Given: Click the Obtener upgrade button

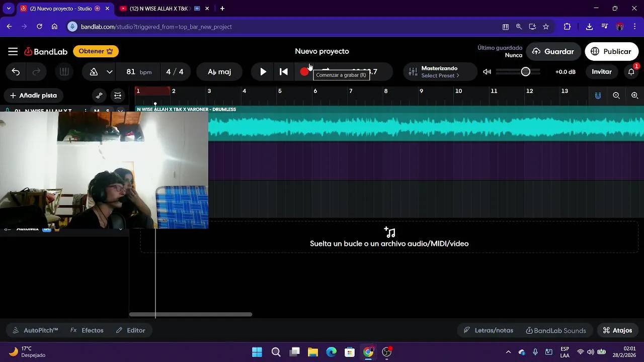Looking at the screenshot, I should click(x=96, y=51).
